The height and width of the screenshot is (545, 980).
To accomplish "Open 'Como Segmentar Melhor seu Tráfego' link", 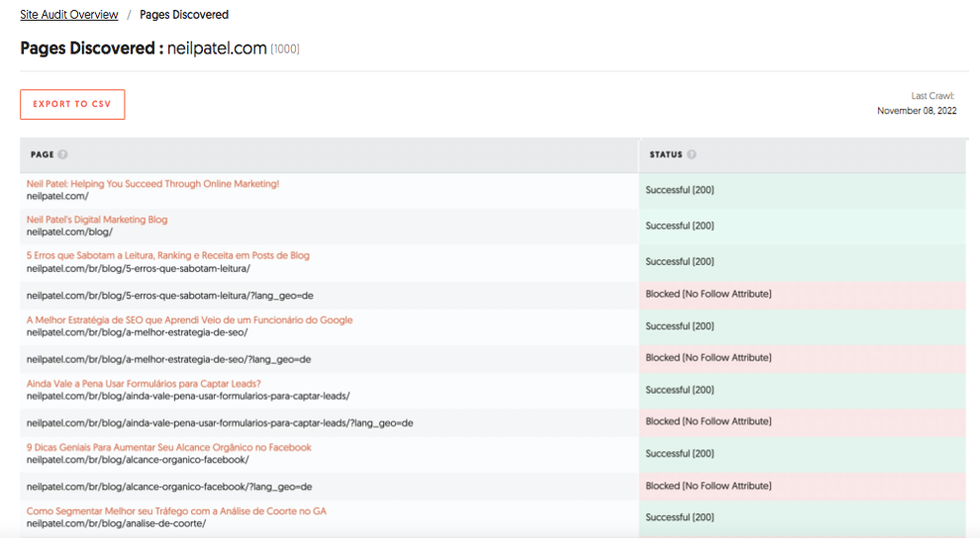I will click(176, 511).
